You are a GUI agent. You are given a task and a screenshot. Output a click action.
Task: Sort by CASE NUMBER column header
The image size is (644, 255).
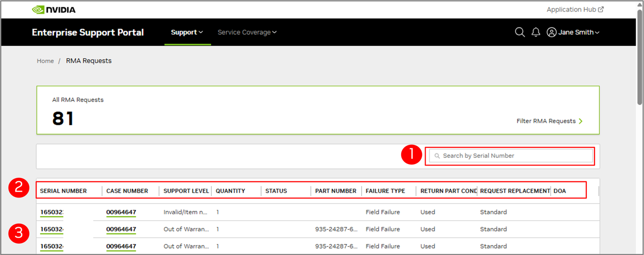click(127, 191)
